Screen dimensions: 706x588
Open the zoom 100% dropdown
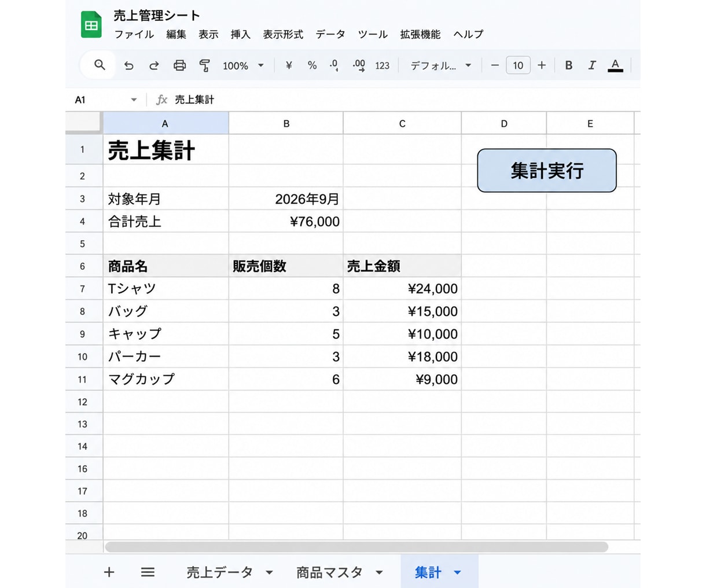click(244, 65)
